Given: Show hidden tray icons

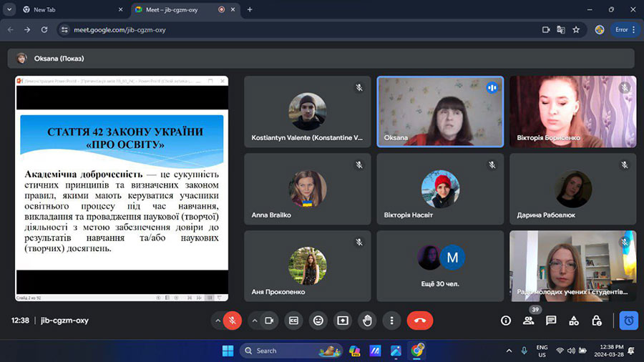Looking at the screenshot, I should coord(509,351).
